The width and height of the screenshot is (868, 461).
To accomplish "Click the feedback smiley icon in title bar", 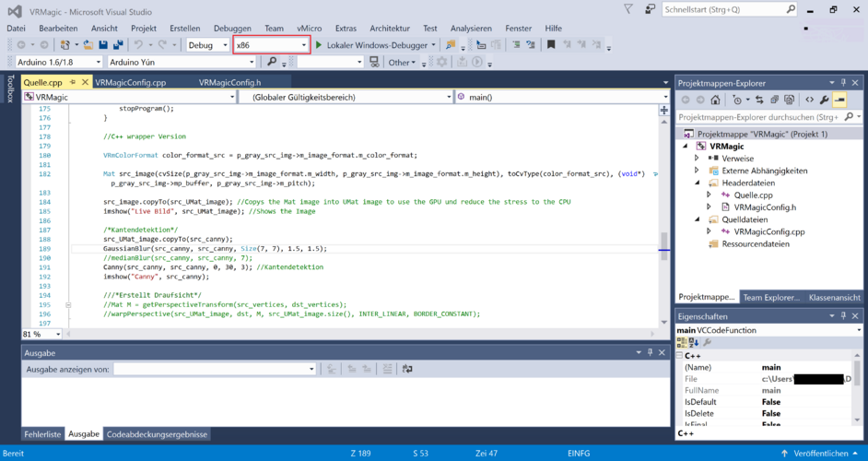I will pyautogui.click(x=651, y=9).
